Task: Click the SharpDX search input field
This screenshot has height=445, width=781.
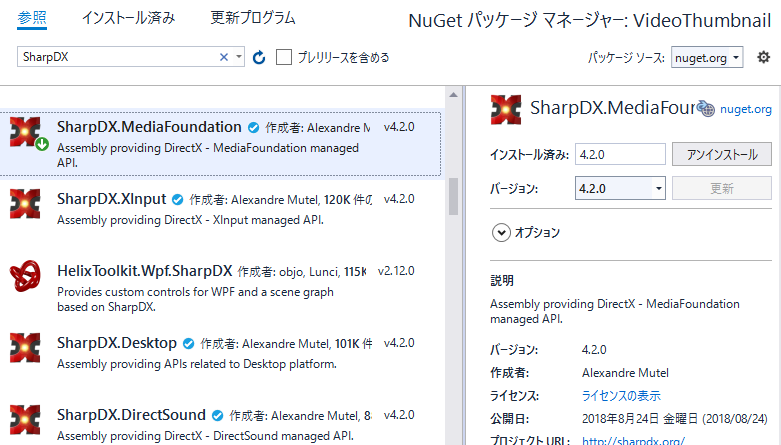Action: coord(117,57)
